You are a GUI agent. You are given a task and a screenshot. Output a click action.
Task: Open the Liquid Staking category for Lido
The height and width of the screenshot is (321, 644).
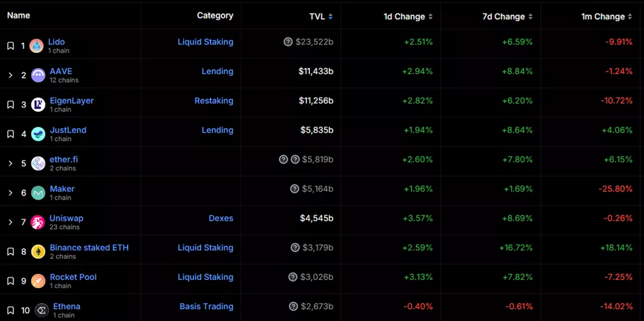[205, 42]
